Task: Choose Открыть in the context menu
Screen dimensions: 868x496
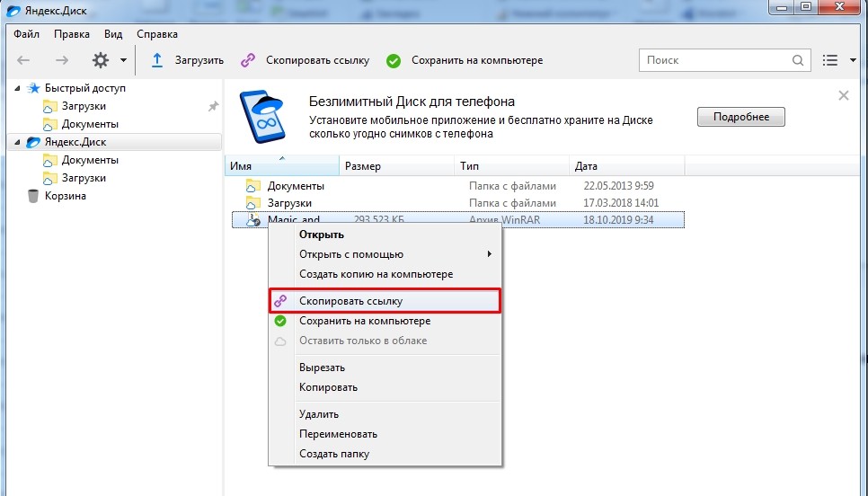Action: pyautogui.click(x=385, y=235)
